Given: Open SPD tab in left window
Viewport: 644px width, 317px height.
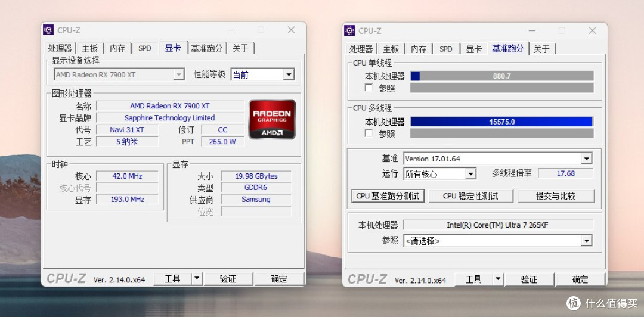Looking at the screenshot, I should click(x=144, y=48).
